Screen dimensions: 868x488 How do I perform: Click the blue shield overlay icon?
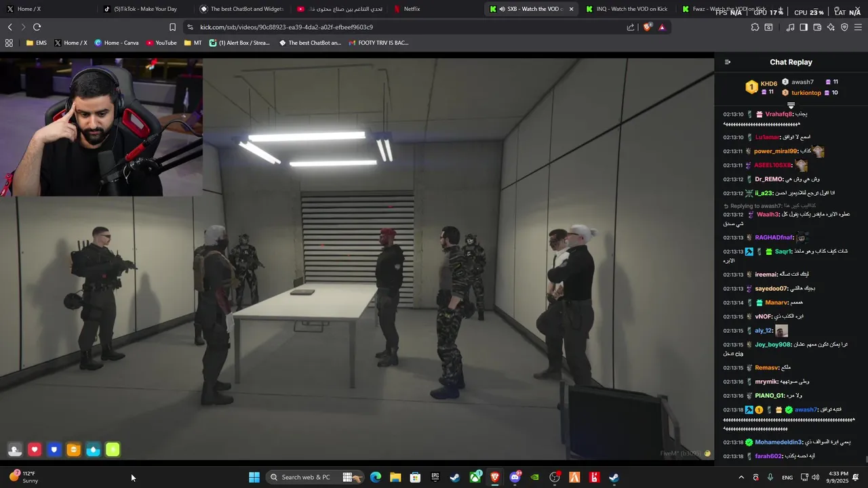pos(54,449)
